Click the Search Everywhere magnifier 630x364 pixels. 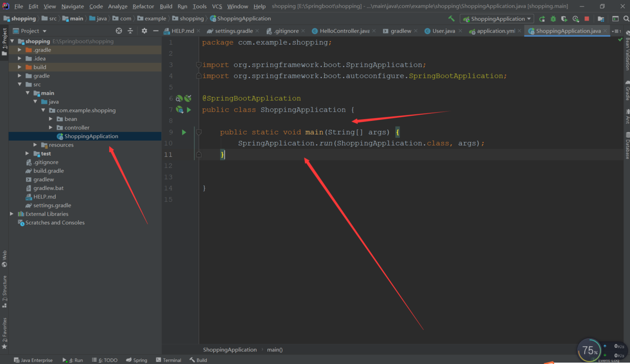[x=625, y=19]
